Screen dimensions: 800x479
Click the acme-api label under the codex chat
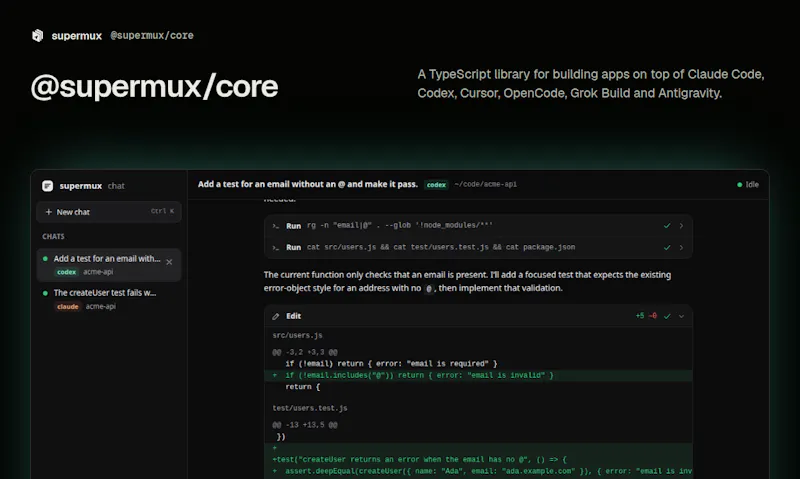click(x=98, y=272)
